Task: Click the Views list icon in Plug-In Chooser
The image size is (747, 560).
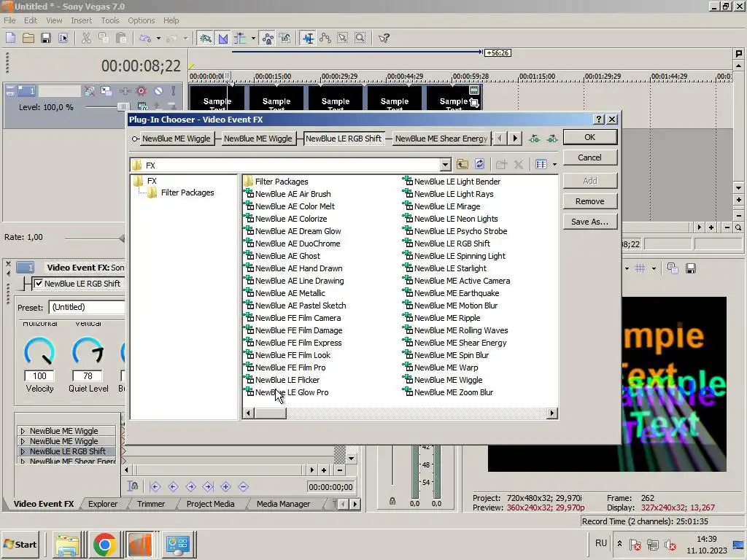Action: [541, 164]
